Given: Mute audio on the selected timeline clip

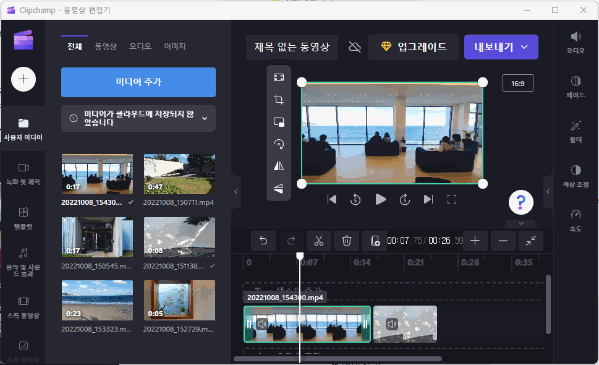Looking at the screenshot, I should click(x=262, y=324).
